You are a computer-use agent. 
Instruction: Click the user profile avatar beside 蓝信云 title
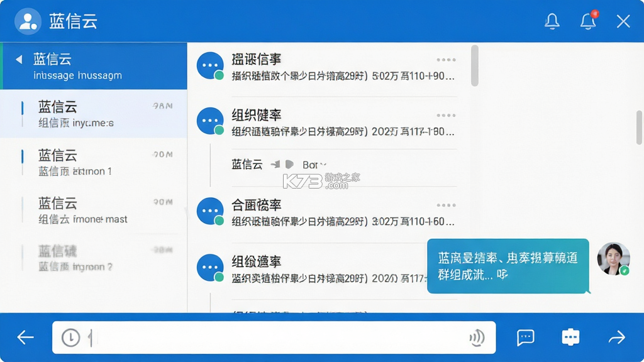pos(28,21)
